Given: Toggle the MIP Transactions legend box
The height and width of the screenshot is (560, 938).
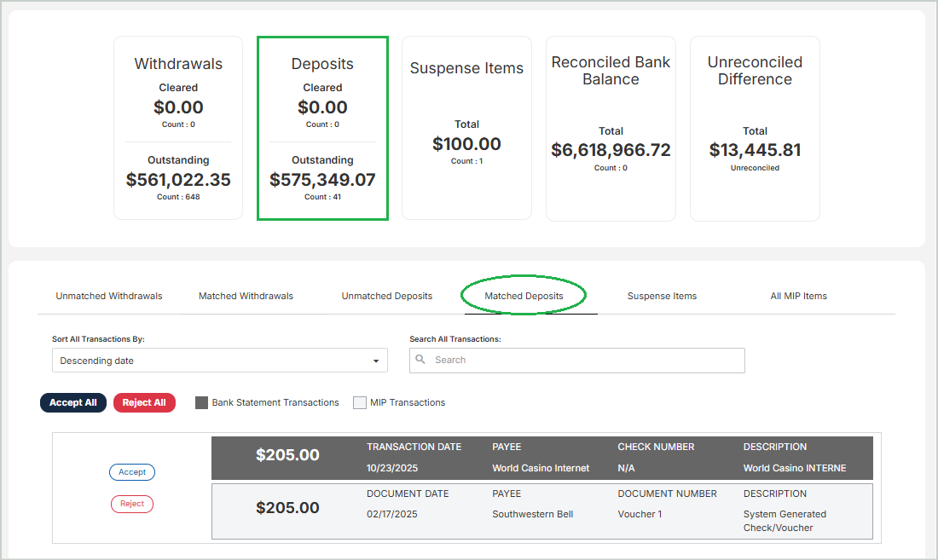Looking at the screenshot, I should [360, 402].
